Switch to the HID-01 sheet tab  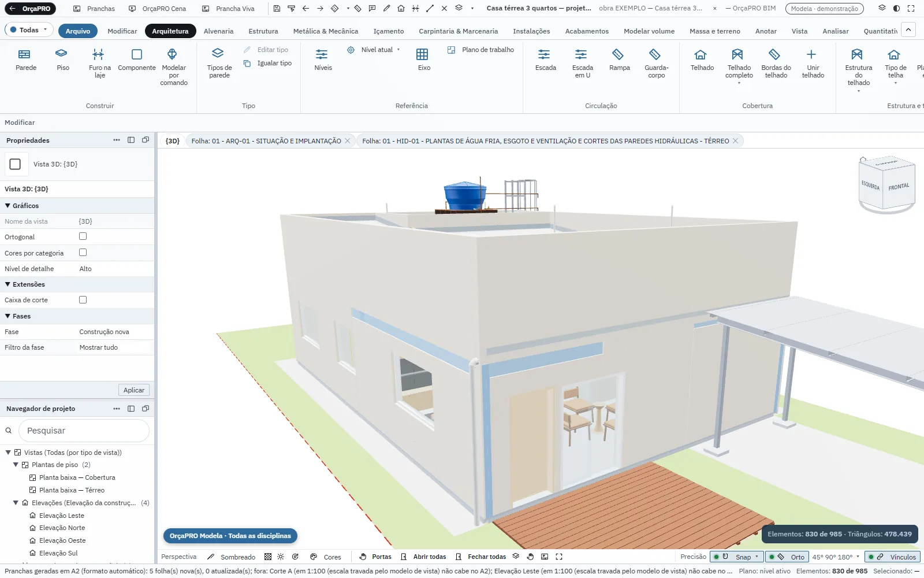[545, 141]
